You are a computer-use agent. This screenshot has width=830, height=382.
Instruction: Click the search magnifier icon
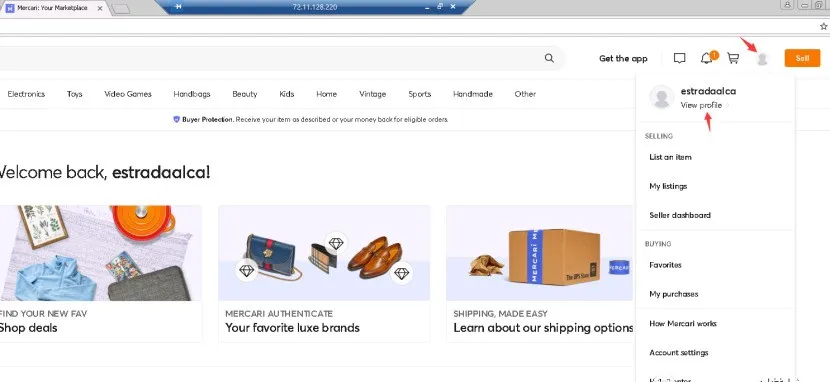click(549, 58)
